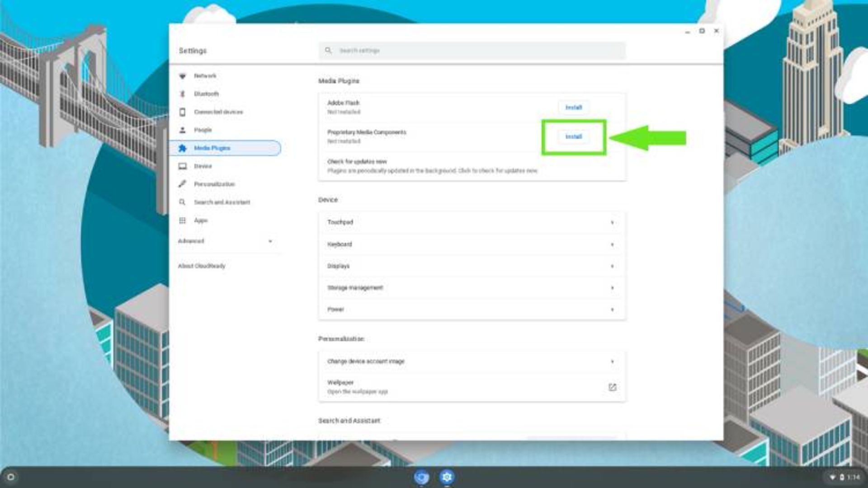Screen dimensions: 868x488
Task: Open Wallpaper app via external link icon
Action: click(x=612, y=387)
